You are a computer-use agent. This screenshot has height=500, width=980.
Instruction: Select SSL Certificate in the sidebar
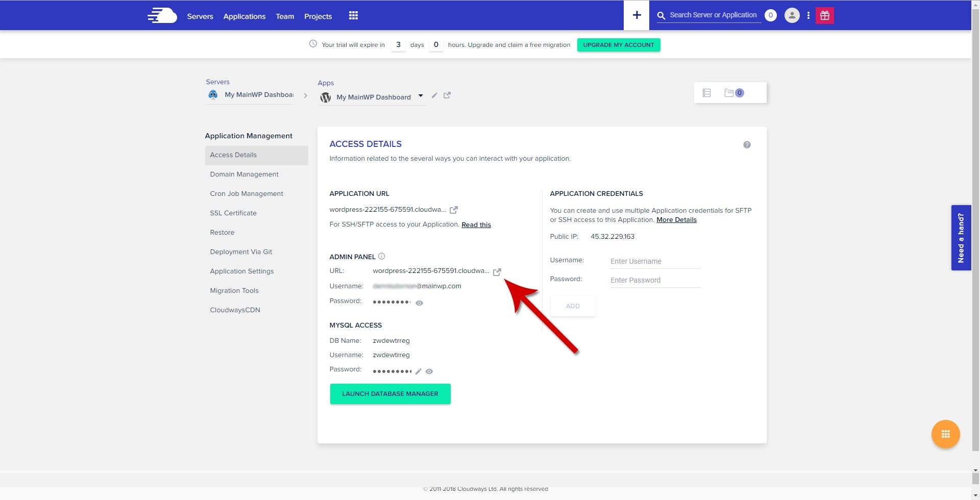click(233, 213)
